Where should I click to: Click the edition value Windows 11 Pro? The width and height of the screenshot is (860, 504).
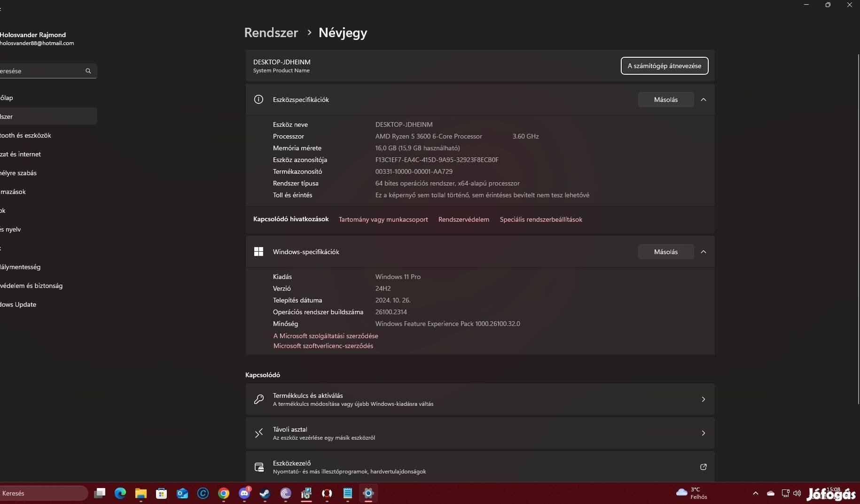pyautogui.click(x=398, y=277)
